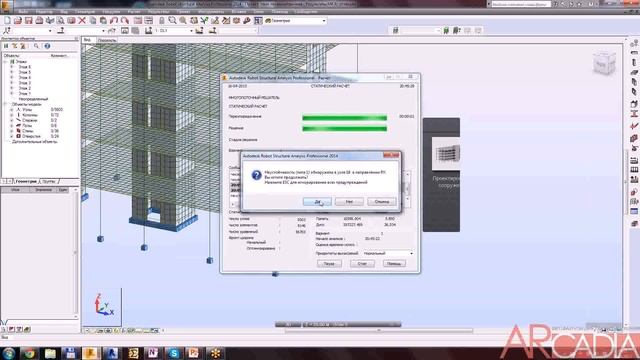Click Нет in the instability warning dialog

click(x=349, y=202)
